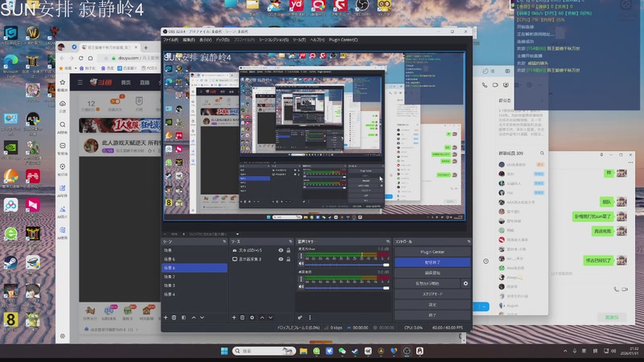
Task: Open second audio channel three-dot options
Action: (x=301, y=279)
